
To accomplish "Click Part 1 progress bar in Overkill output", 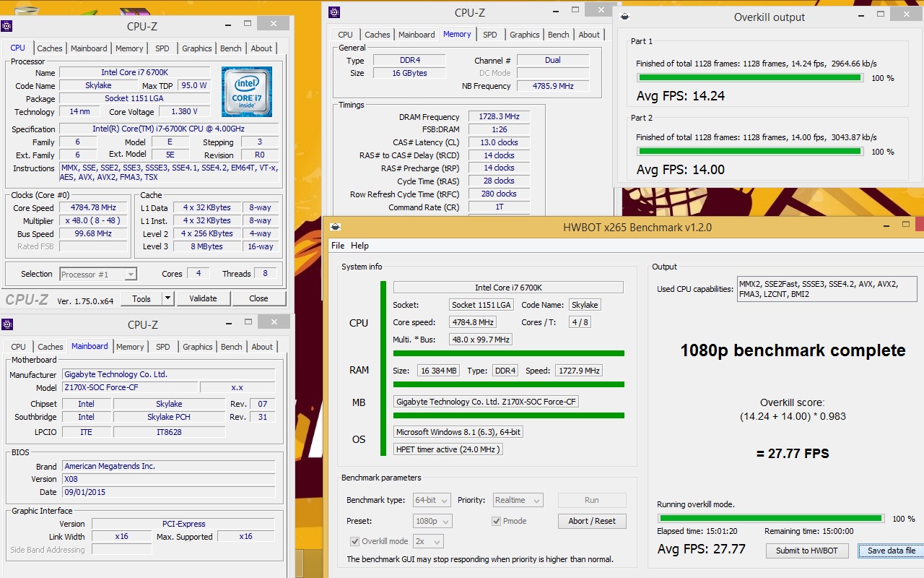I will click(x=749, y=78).
